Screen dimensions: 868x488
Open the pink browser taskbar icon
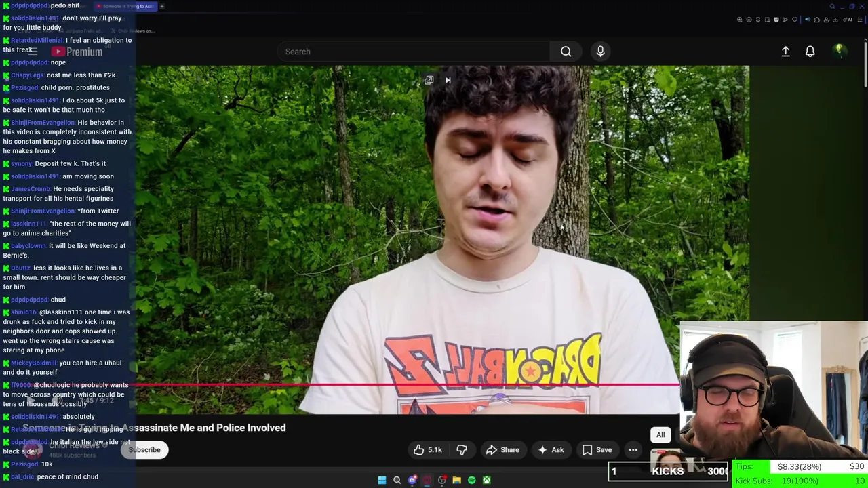point(427,480)
